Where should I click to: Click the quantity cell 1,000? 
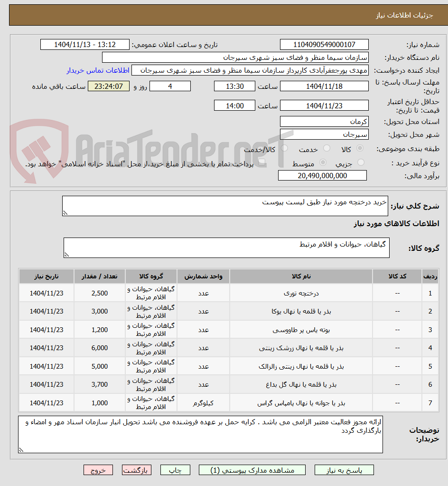[99, 402]
